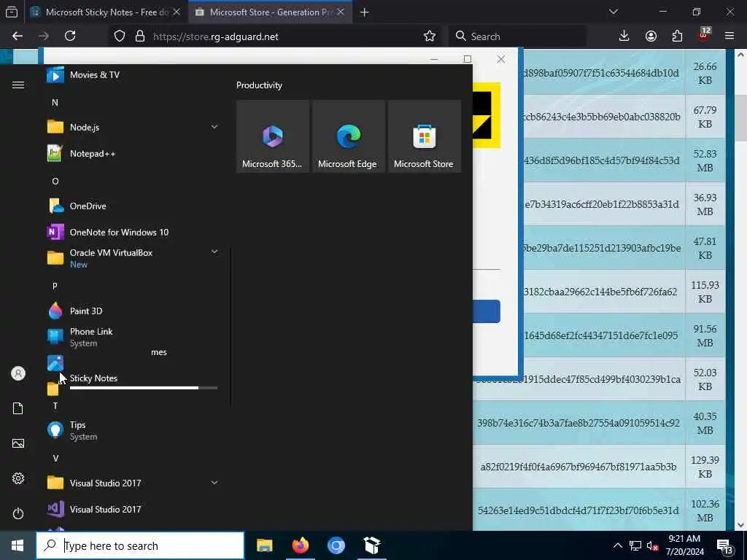Reload the current page
Screen dimensions: 747x560
(70, 36)
